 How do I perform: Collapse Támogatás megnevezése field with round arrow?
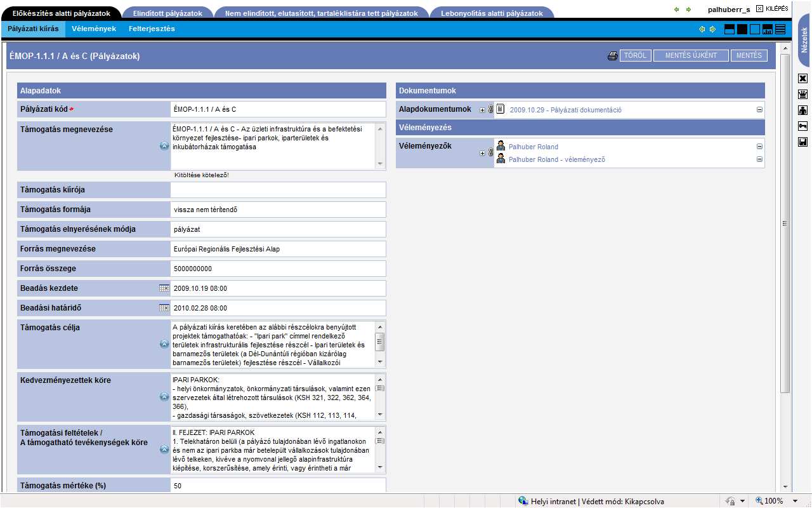(x=164, y=146)
